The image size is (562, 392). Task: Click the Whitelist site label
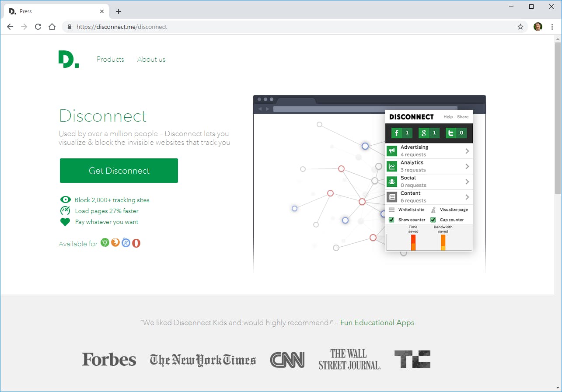click(412, 210)
